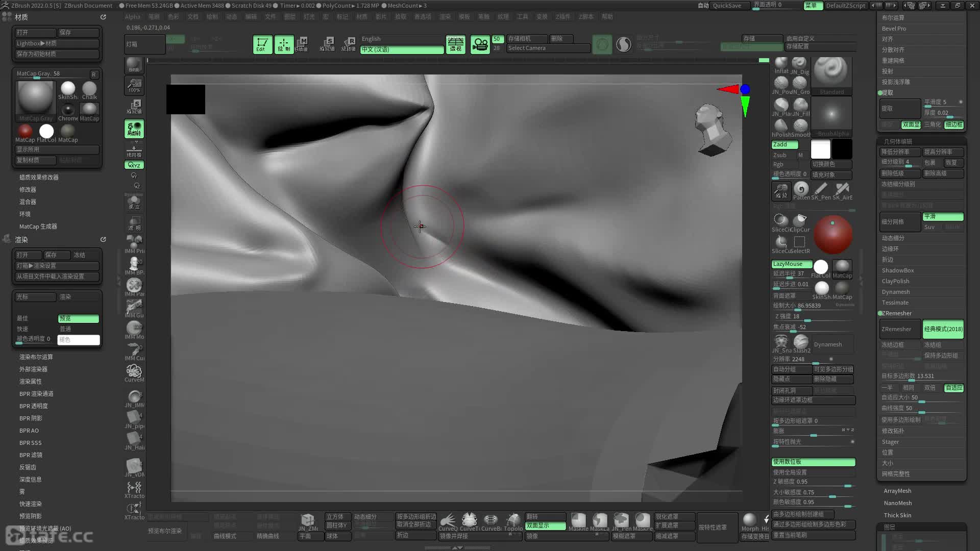
Task: Choose the JN_Fill brush
Action: (x=800, y=107)
